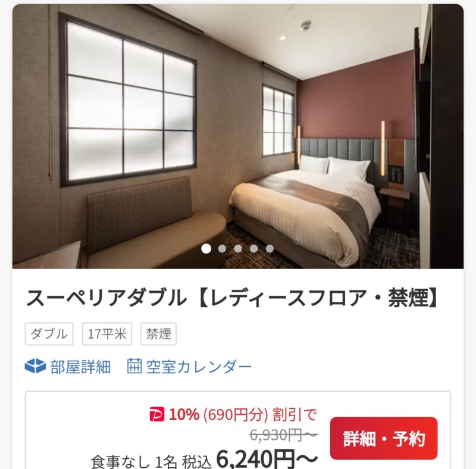Switch to the fifth photo dot
This screenshot has height=469, width=476.
(x=270, y=248)
